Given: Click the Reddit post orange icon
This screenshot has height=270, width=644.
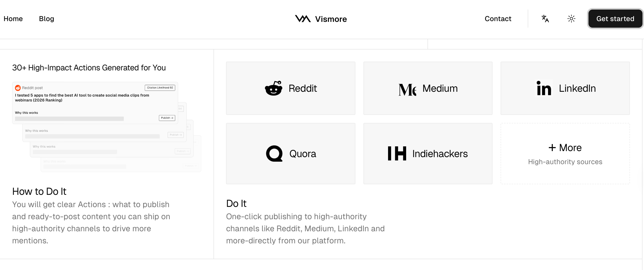Looking at the screenshot, I should coord(18,88).
